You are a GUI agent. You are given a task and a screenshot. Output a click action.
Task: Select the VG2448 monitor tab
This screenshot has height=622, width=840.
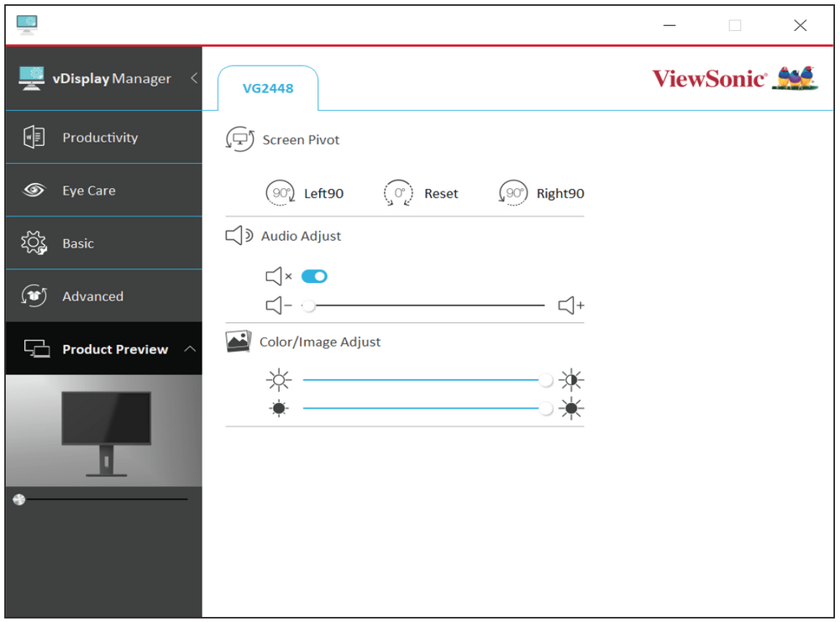(268, 88)
